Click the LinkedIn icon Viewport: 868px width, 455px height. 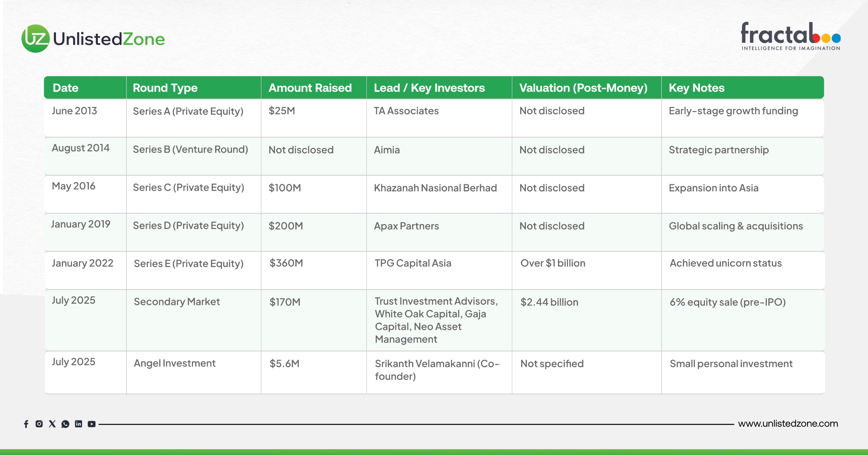point(78,424)
